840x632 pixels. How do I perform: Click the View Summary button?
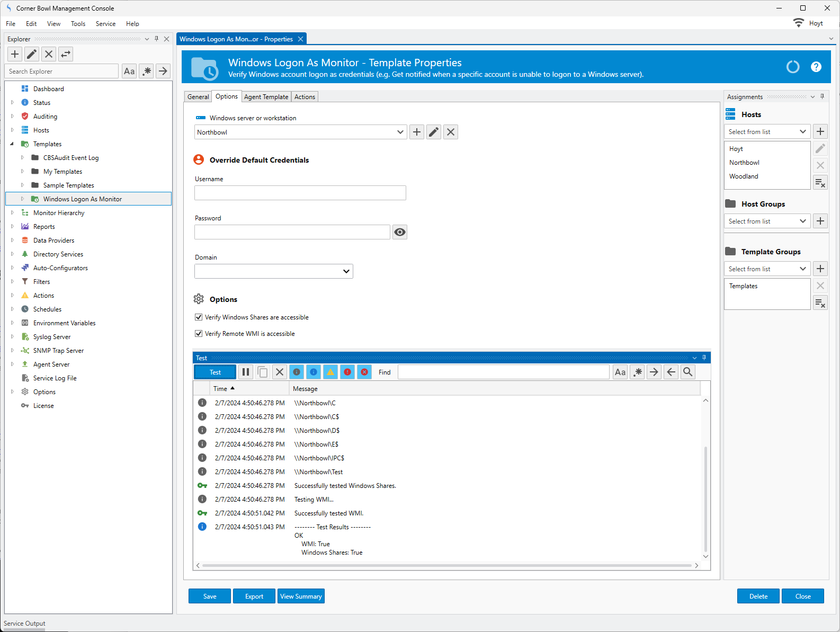301,597
